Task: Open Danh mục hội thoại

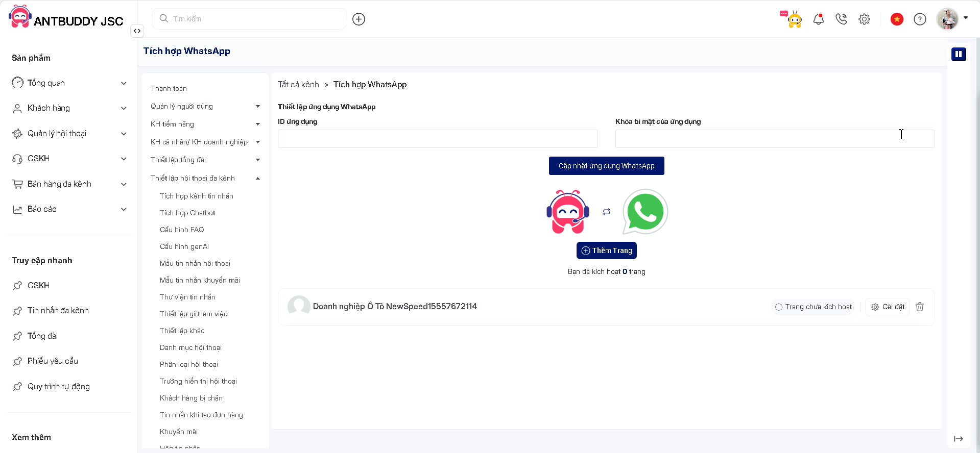Action: [x=190, y=347]
